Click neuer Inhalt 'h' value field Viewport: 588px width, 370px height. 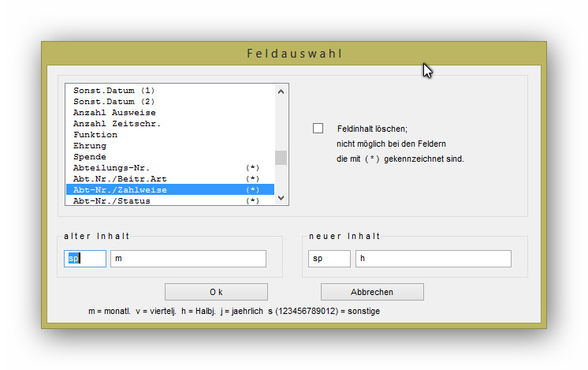(x=433, y=259)
